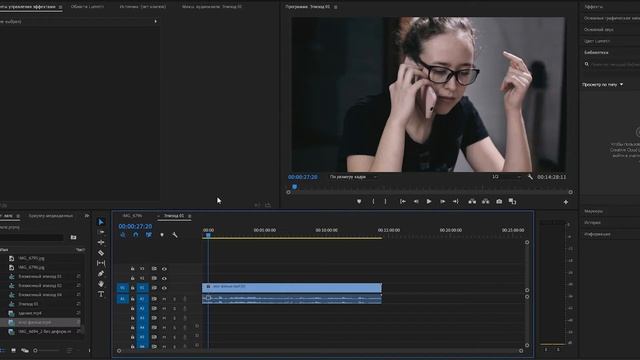This screenshot has width=640, height=360.
Task: Open Effect Controls panel menu
Action: [60, 7]
